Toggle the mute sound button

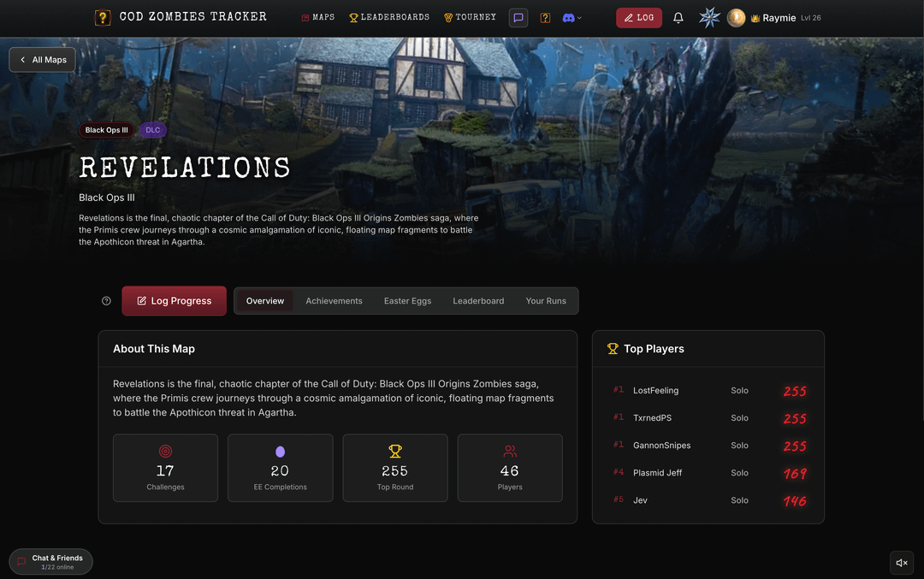pyautogui.click(x=902, y=563)
